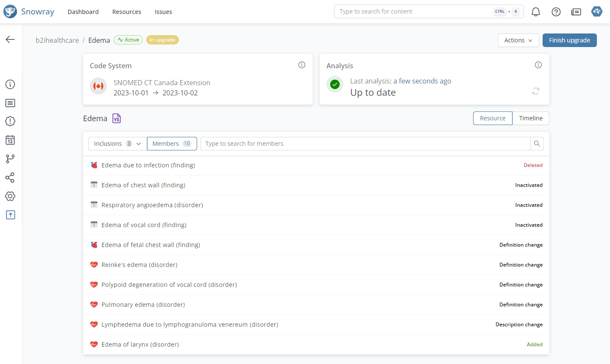This screenshot has width=610, height=364.
Task: Refresh the analysis with the sync icon
Action: pyautogui.click(x=536, y=91)
